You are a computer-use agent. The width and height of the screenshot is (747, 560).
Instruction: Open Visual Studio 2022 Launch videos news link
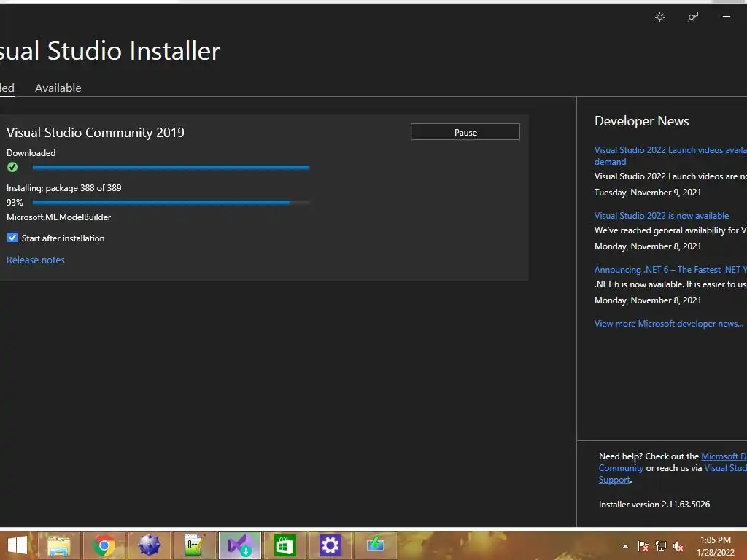[670, 156]
